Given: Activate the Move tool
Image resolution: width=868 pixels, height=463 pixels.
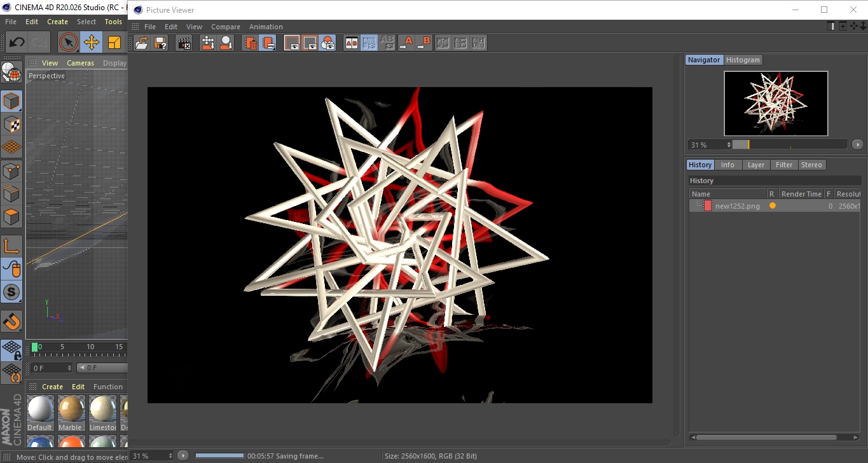Looking at the screenshot, I should tap(92, 43).
